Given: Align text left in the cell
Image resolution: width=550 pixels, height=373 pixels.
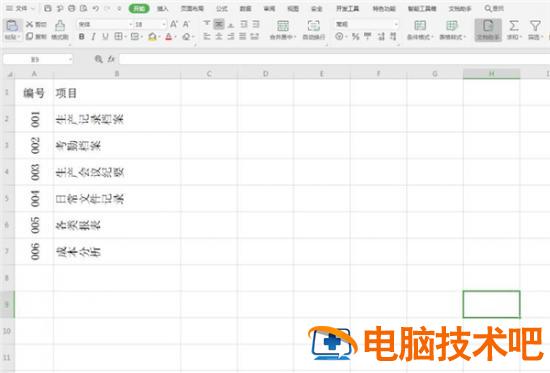Looking at the screenshot, I should tap(207, 36).
